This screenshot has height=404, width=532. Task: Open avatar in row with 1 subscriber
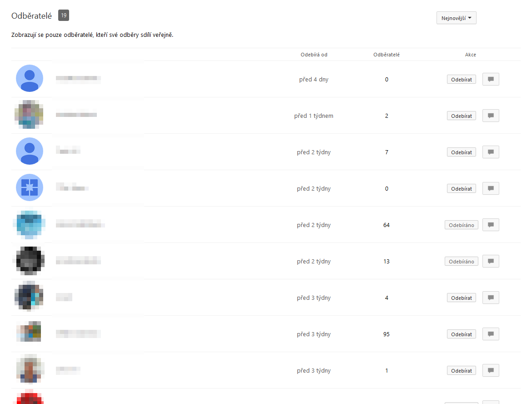tap(30, 369)
